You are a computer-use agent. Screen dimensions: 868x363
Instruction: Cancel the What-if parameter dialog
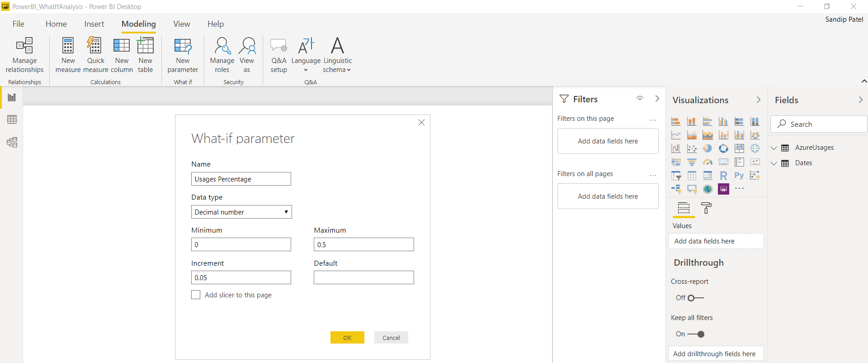(391, 338)
